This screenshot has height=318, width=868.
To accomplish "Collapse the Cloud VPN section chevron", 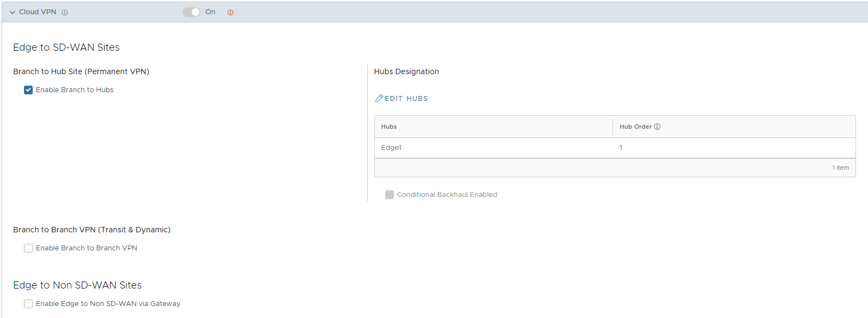I will [x=13, y=12].
